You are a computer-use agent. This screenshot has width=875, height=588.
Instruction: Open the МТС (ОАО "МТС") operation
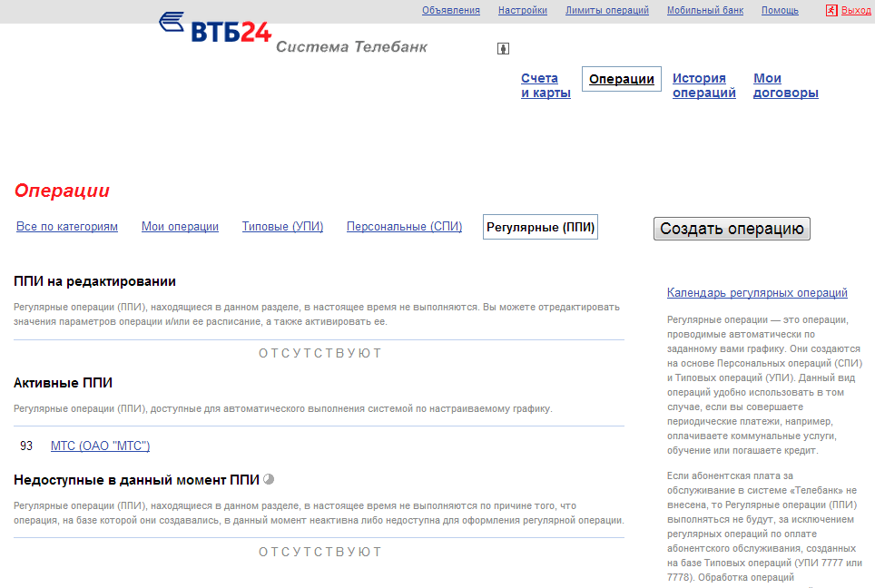[x=100, y=446]
